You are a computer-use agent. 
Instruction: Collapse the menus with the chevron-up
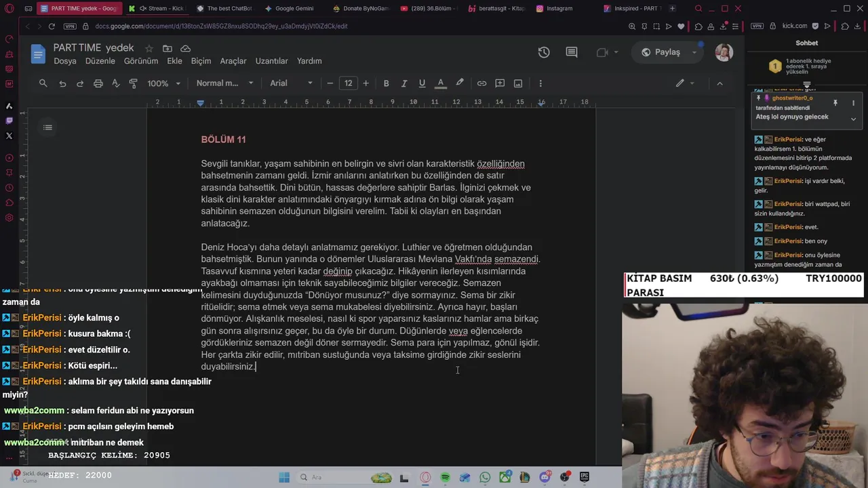tap(719, 83)
